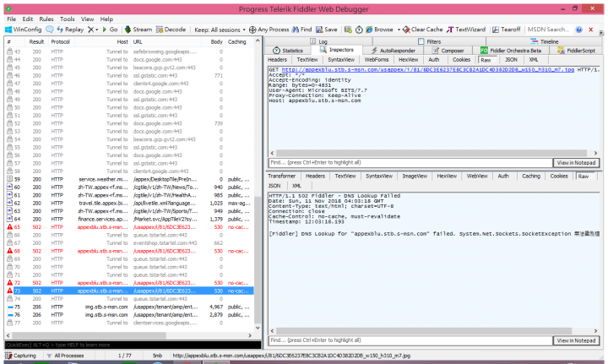Click the session list horizontal scrollbar
The height and width of the screenshot is (364, 608).
tap(129, 335)
